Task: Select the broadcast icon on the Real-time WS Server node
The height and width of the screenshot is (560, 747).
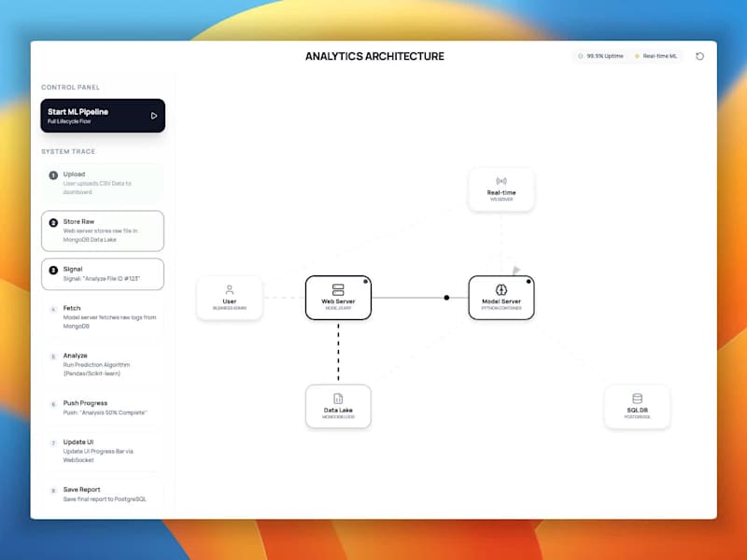Action: tap(502, 182)
